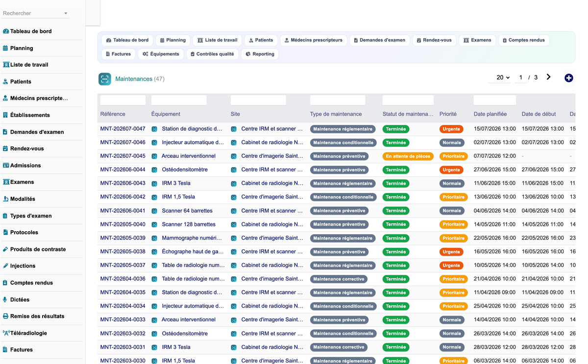Image resolution: width=588 pixels, height=364 pixels.
Task: Click the Demandes d'examen sidebar icon
Action: coord(5,132)
